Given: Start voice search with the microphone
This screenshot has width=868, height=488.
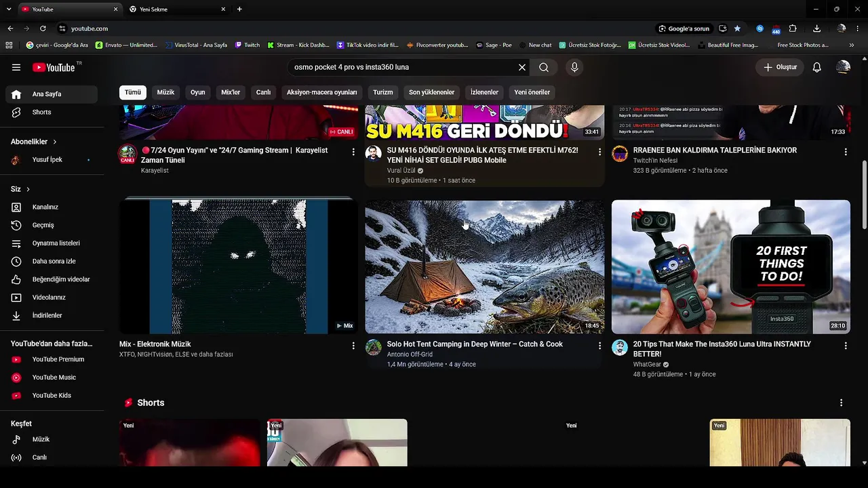Looking at the screenshot, I should click(574, 67).
